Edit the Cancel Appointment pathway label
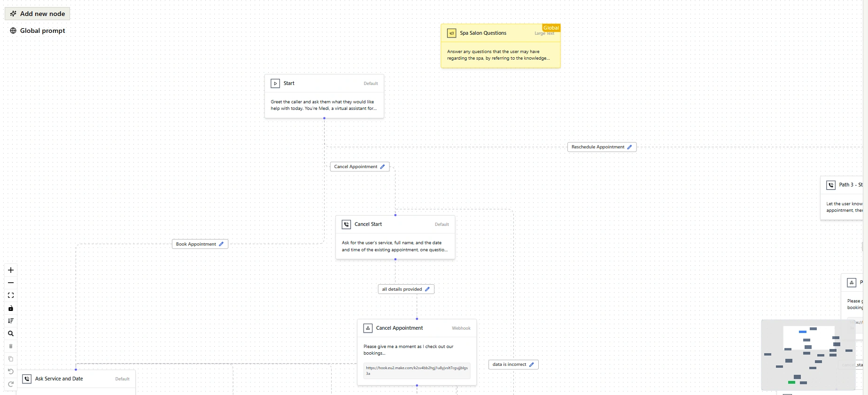 click(382, 167)
